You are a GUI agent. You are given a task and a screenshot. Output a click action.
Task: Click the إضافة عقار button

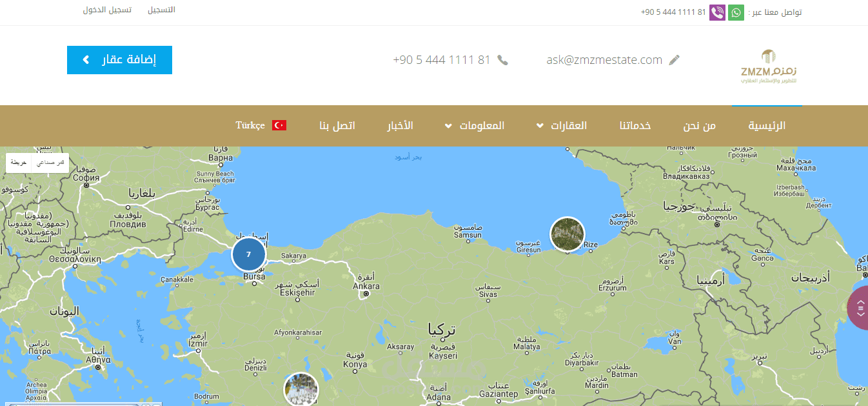click(119, 60)
